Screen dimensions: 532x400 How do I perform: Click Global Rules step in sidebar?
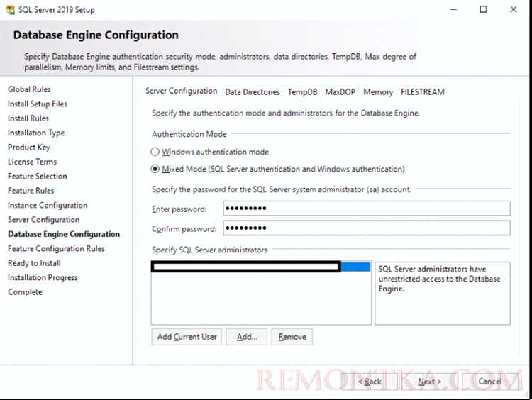tap(29, 89)
